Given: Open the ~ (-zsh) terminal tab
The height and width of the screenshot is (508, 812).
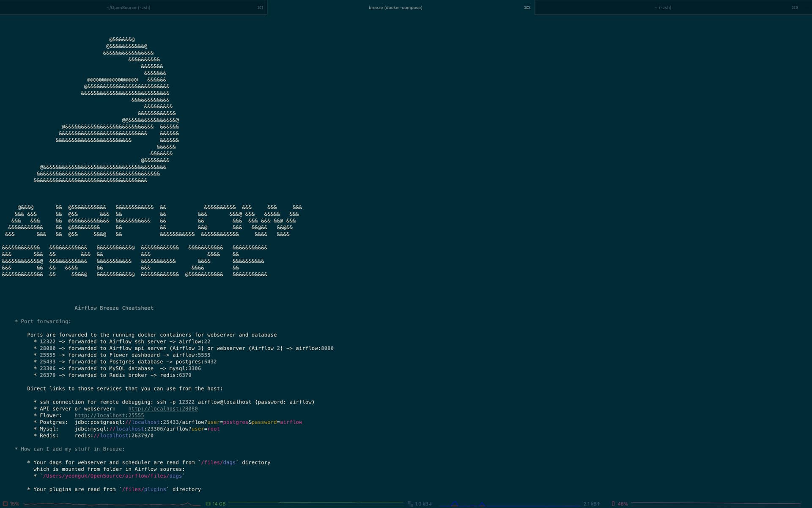Looking at the screenshot, I should click(663, 8).
